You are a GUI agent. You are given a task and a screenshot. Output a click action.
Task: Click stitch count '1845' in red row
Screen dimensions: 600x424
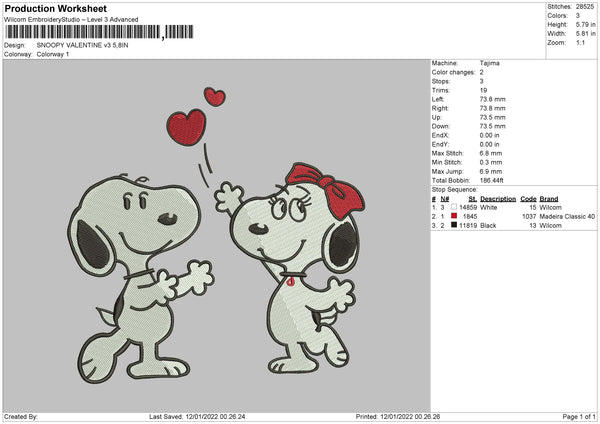pos(470,217)
